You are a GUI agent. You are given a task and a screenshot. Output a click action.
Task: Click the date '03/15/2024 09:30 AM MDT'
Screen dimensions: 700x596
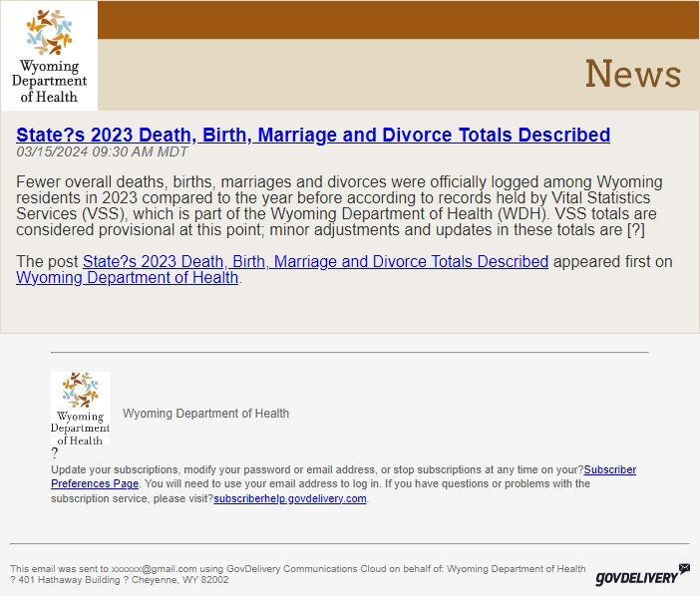tap(102, 151)
